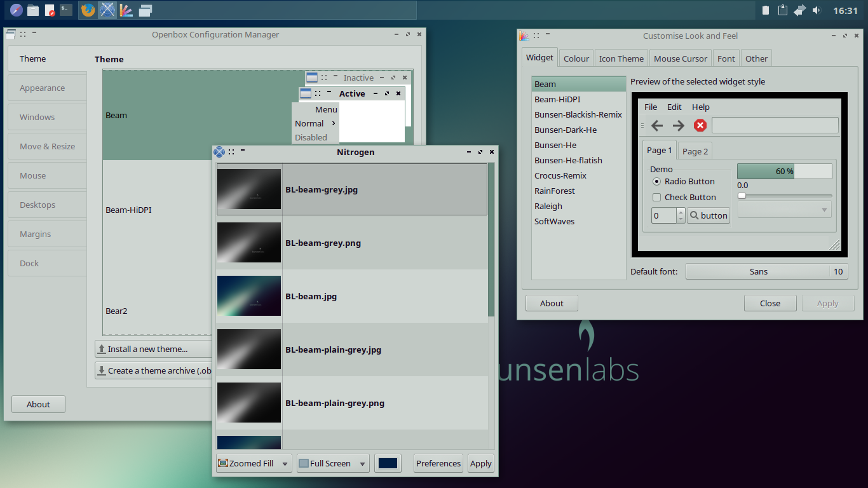The width and height of the screenshot is (868, 488).
Task: Open the Full Screen display dropdown
Action: (333, 463)
